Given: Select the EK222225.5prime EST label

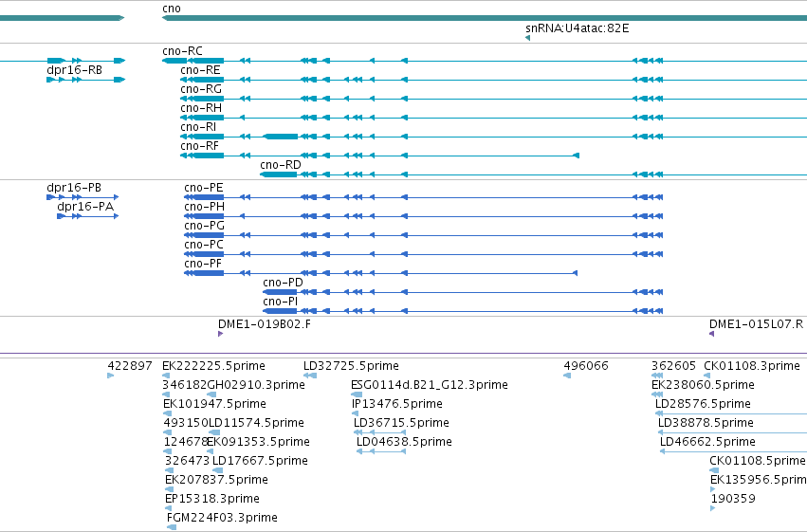Looking at the screenshot, I should [213, 366].
